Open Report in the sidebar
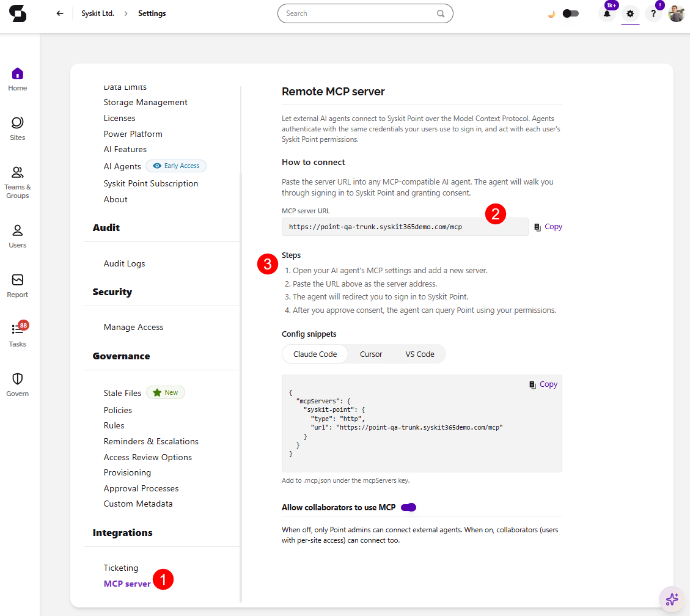The image size is (690, 616). pos(18,286)
